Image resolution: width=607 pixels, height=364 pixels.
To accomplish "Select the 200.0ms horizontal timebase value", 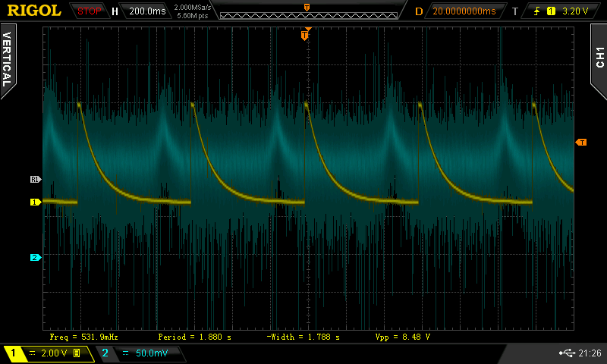I will coord(147,11).
